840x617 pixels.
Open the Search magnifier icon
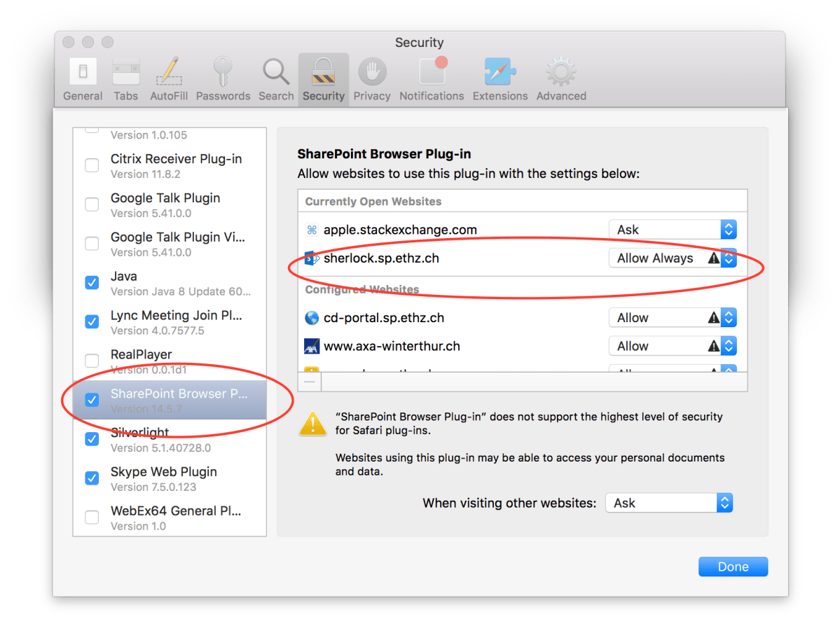click(x=276, y=71)
